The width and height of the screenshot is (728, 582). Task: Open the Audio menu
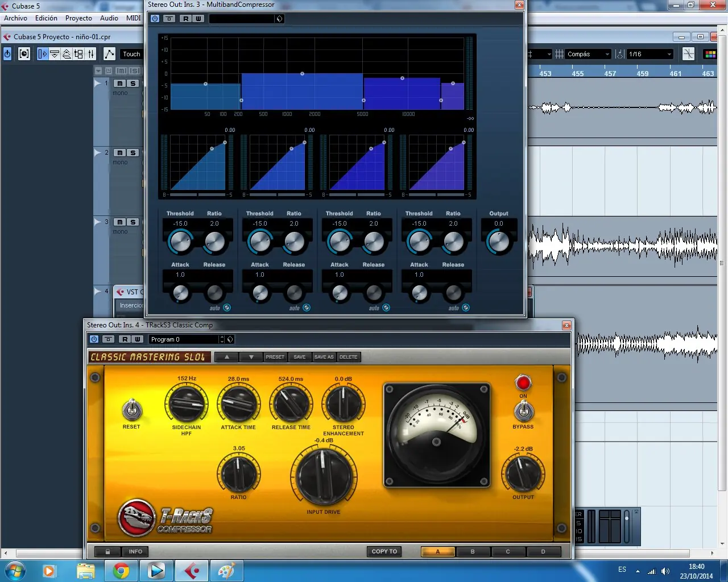[x=109, y=18]
